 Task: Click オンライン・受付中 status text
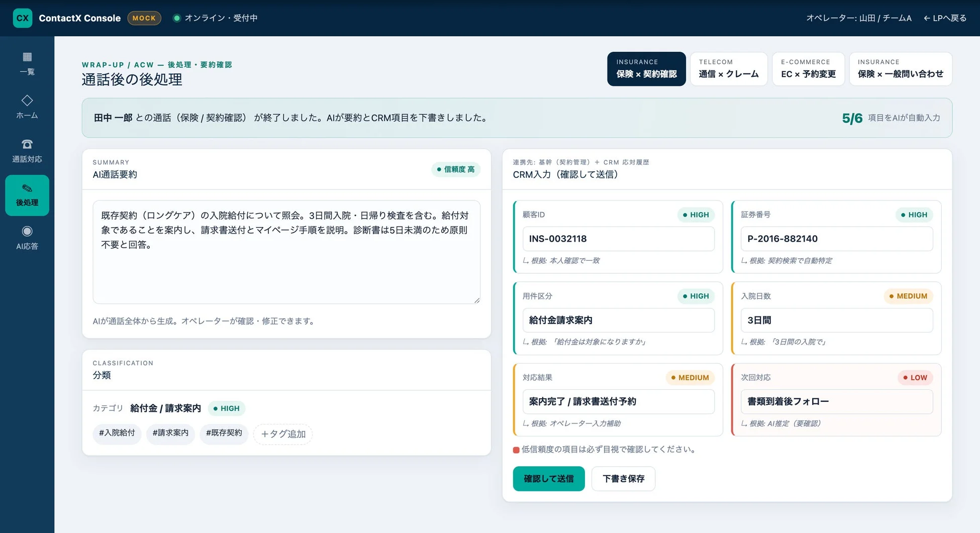(221, 18)
